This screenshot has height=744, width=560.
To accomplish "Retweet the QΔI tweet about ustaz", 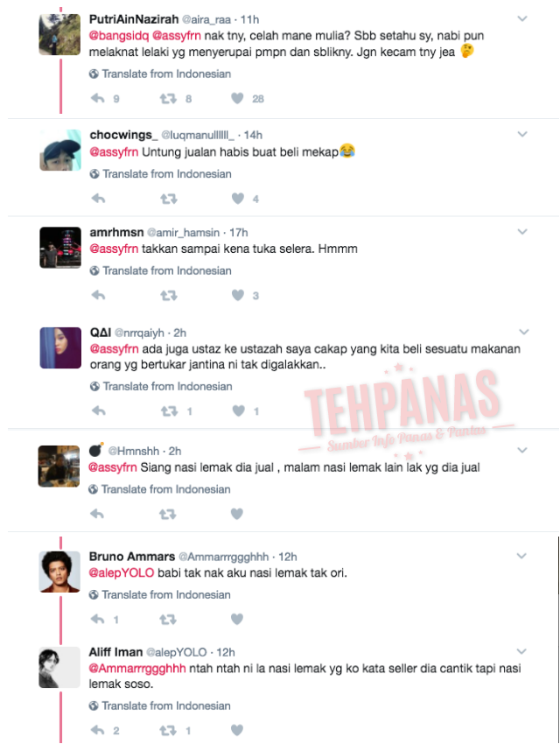I will point(169,411).
